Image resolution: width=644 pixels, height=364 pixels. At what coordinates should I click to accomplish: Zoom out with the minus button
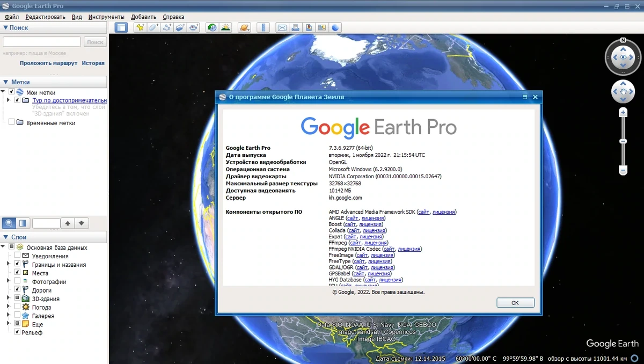623,170
